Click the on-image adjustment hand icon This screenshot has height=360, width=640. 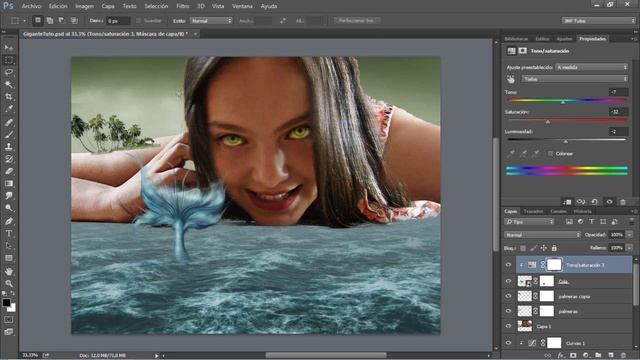[x=511, y=79]
